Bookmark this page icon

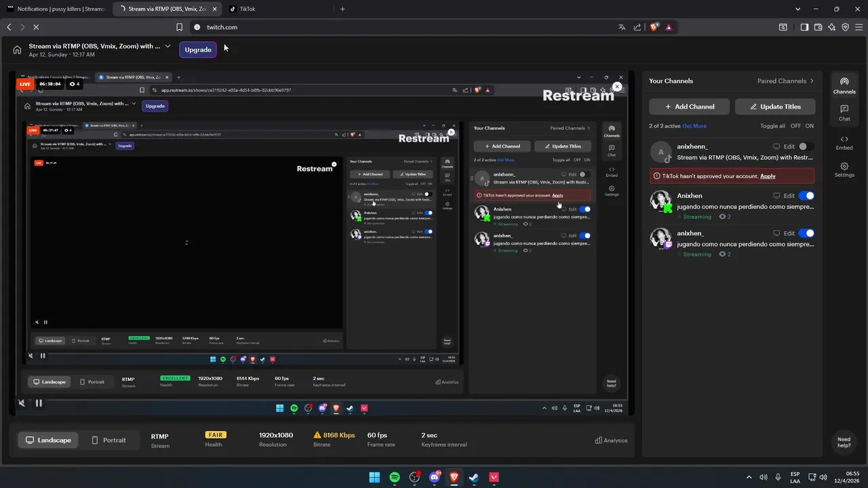click(x=179, y=27)
